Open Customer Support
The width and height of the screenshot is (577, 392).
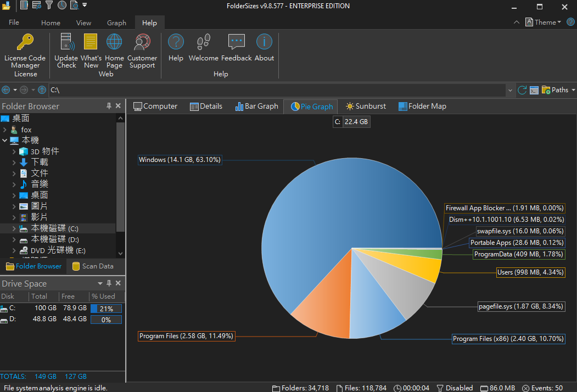(x=142, y=51)
